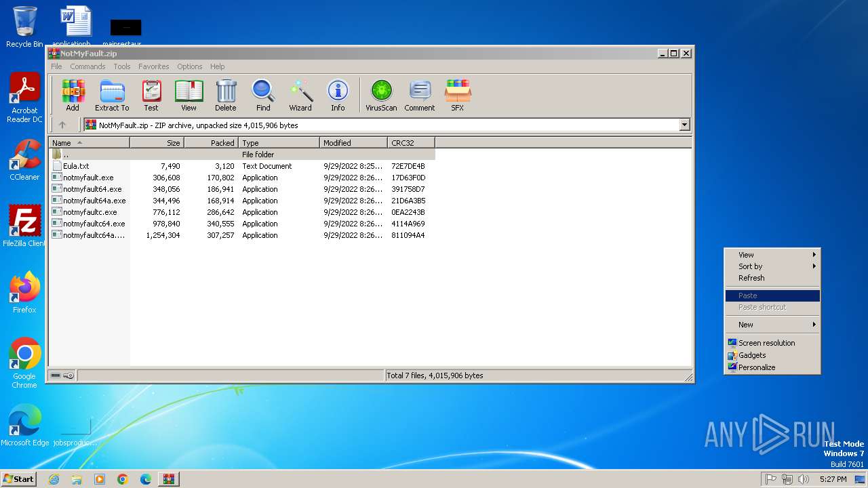Go up one folder level arrow
Screen dimensions: 868x488
(62, 125)
